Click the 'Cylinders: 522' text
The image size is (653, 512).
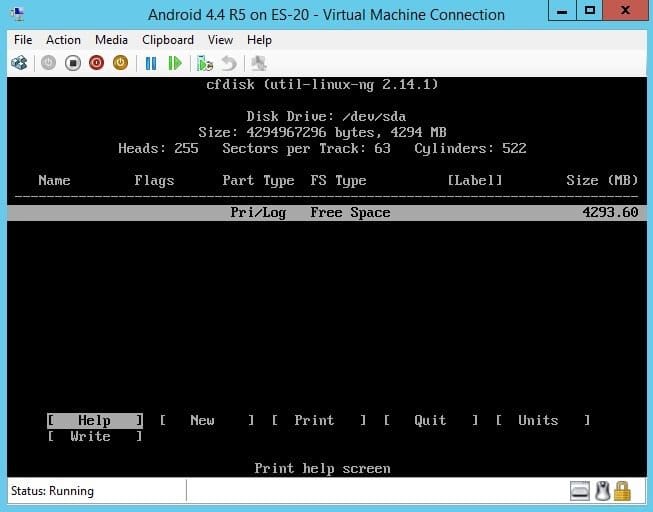470,148
